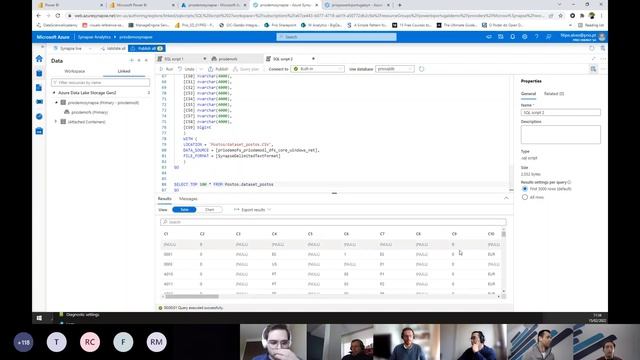The height and width of the screenshot is (360, 640).
Task: Click the Filter resources by name field
Action: click(100, 82)
